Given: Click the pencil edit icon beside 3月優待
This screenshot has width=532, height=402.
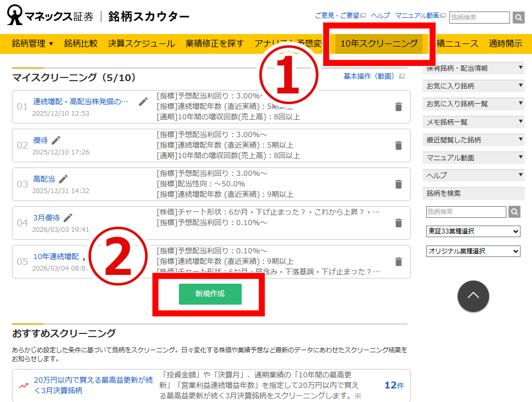Looking at the screenshot, I should [x=68, y=218].
